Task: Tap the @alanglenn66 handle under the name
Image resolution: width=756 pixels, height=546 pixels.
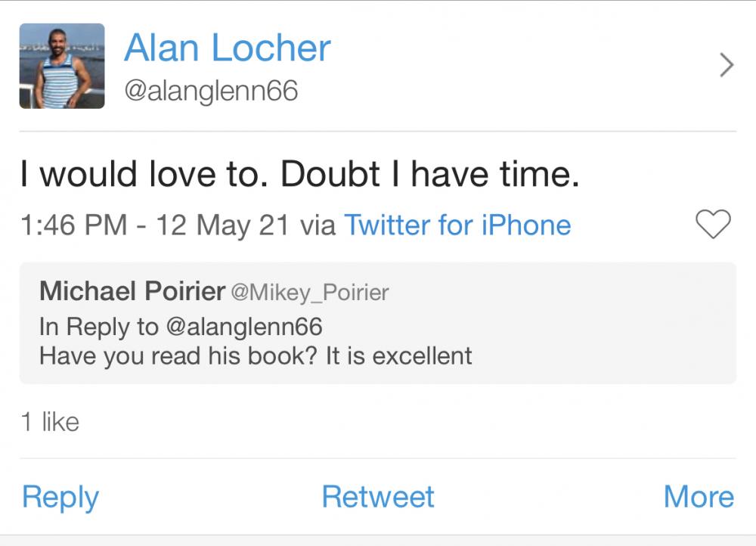Action: [211, 92]
